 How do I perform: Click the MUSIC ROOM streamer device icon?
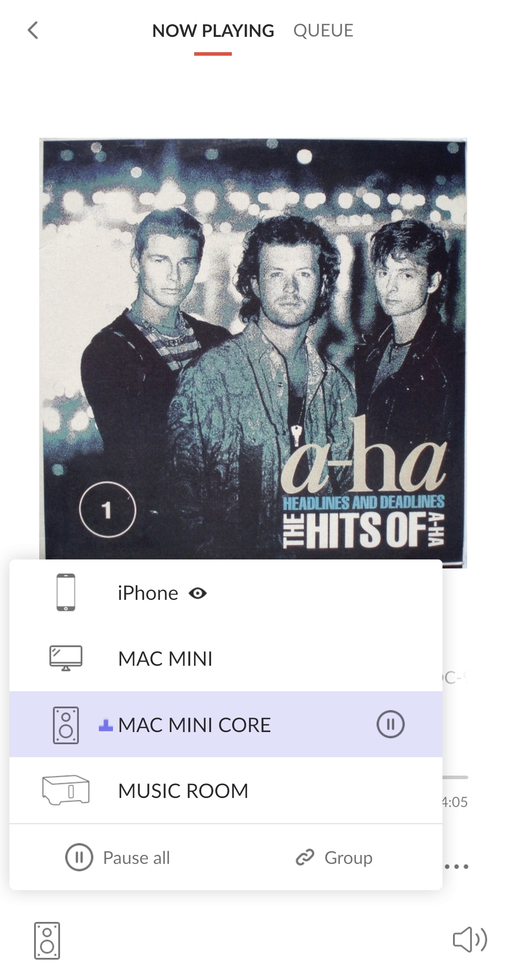coord(66,790)
